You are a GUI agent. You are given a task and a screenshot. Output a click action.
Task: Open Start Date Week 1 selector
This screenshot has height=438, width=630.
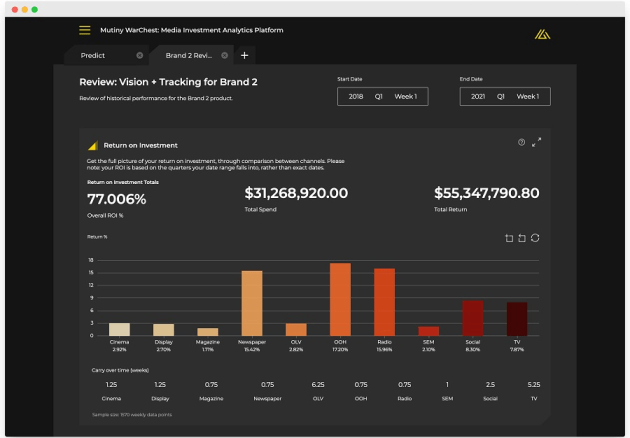tap(405, 96)
